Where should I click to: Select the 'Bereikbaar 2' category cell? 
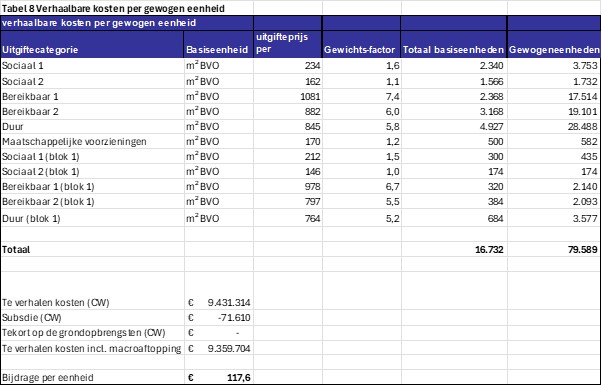point(30,112)
